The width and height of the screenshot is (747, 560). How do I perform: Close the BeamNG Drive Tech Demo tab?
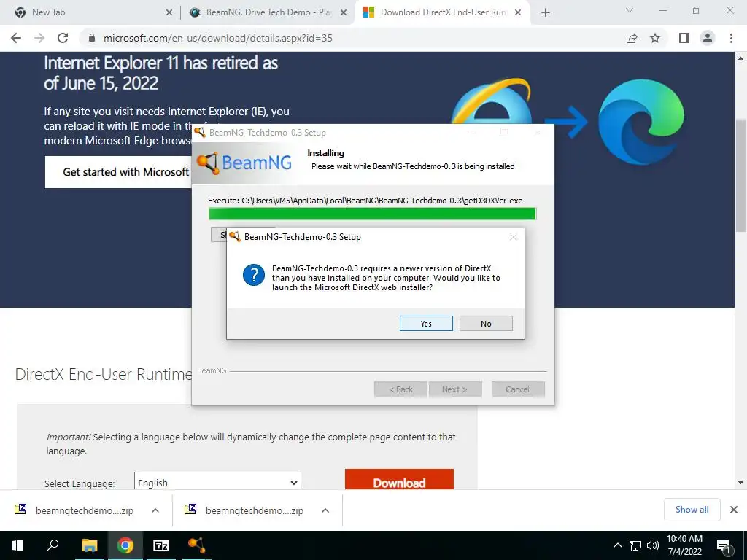pyautogui.click(x=344, y=13)
